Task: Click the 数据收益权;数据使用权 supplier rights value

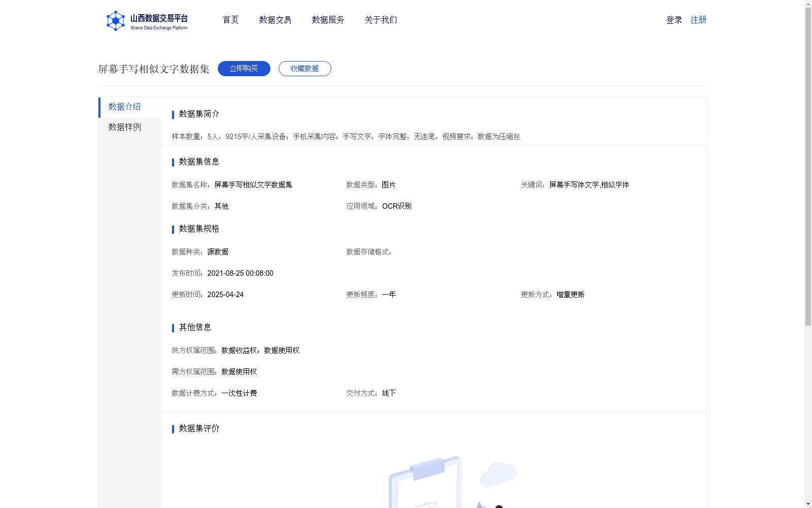Action: [260, 351]
